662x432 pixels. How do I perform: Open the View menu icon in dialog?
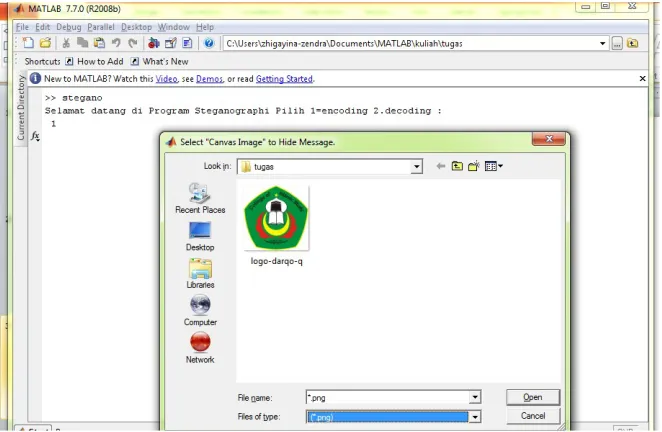(x=494, y=166)
